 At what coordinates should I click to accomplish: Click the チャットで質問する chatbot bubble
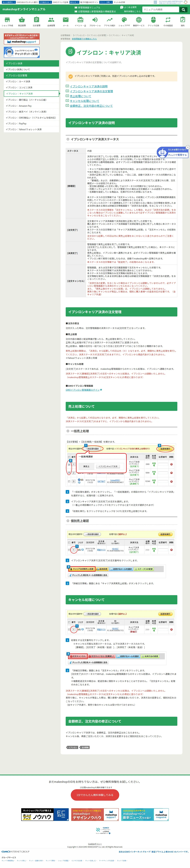pyautogui.click(x=172, y=152)
